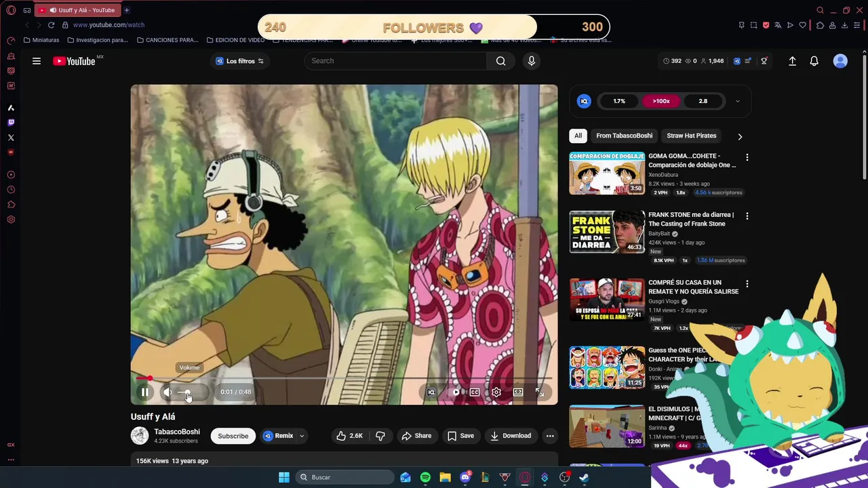Screen dimensions: 868x488
Task: Open the Opera easy setup menu icon
Action: tap(858, 25)
